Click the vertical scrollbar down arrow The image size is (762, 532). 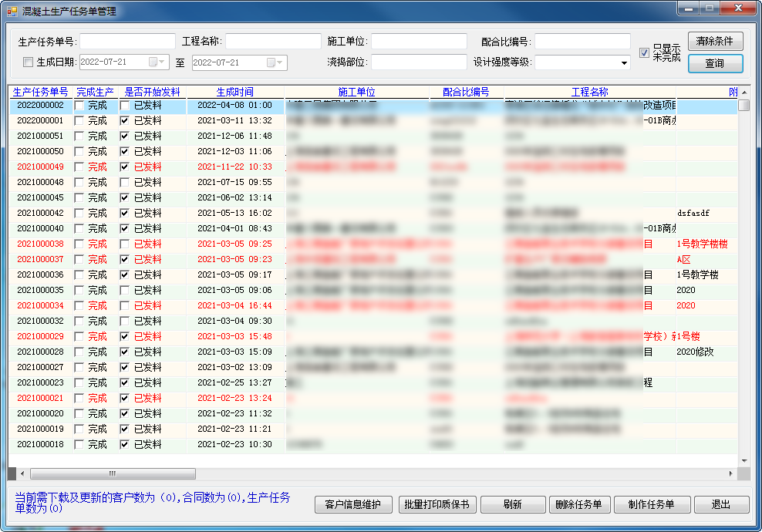pyautogui.click(x=743, y=460)
